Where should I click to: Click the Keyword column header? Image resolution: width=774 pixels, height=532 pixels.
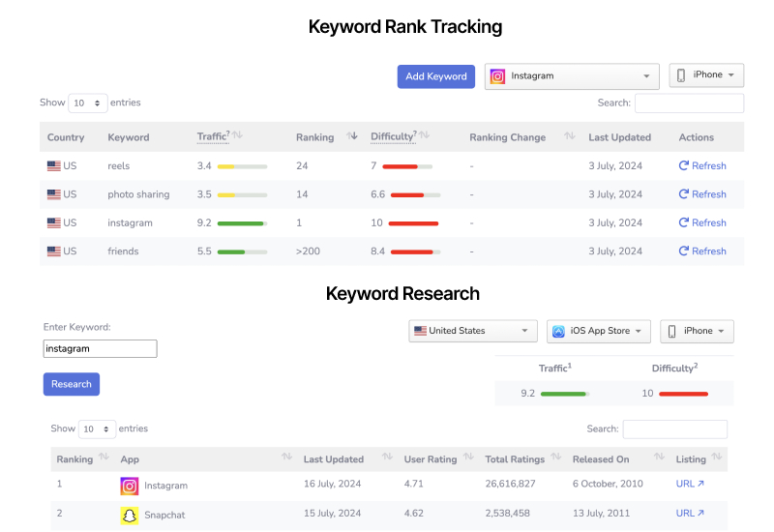pos(129,137)
